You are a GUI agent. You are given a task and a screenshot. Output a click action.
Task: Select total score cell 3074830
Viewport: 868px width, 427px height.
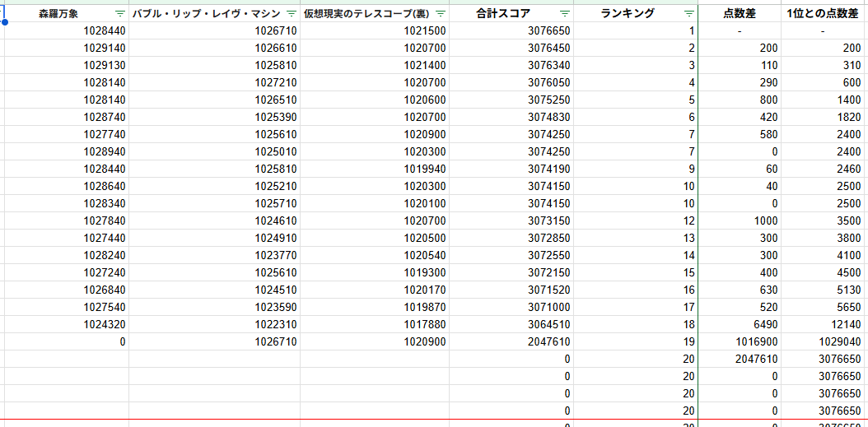pyautogui.click(x=511, y=117)
